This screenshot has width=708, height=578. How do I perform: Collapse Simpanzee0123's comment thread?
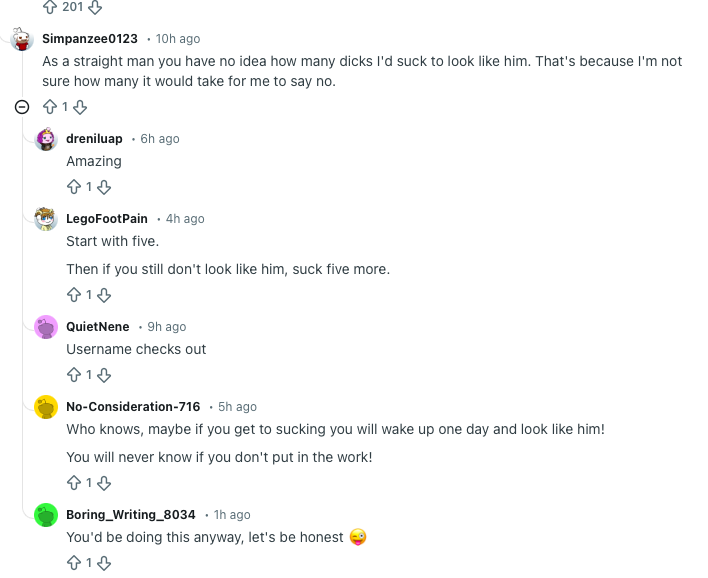click(x=21, y=107)
